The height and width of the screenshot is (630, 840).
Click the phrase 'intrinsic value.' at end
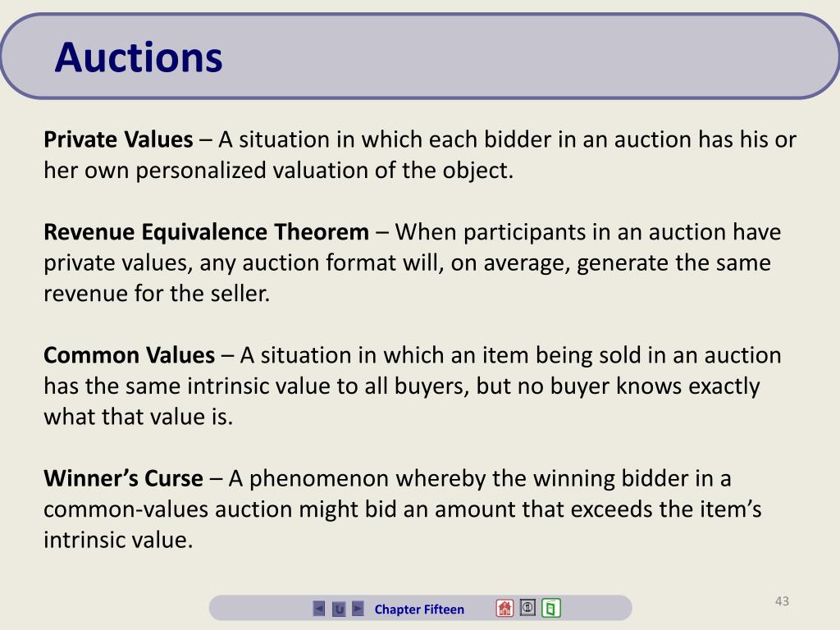click(x=118, y=540)
